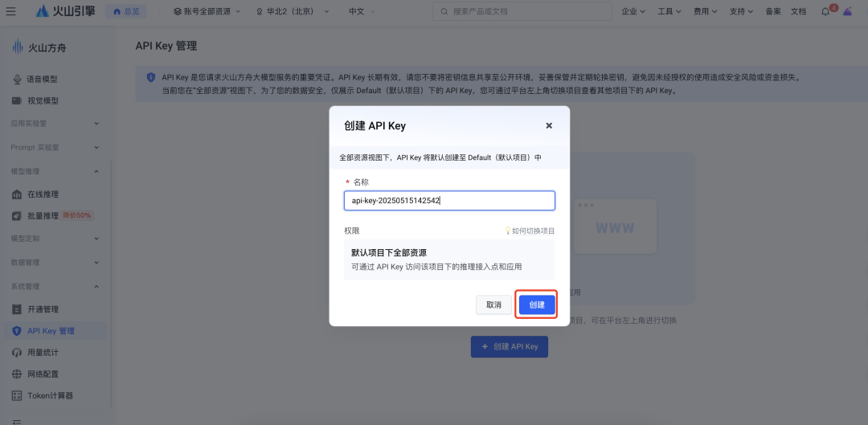
Task: Expand the 应用实验室 section
Action: (55, 124)
